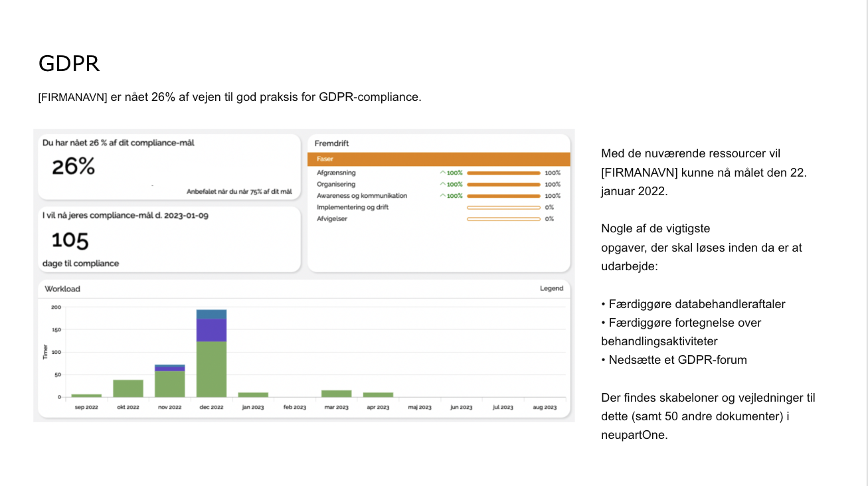Select the Organisering phase row label
Screen dimensions: 868x486
pos(336,185)
